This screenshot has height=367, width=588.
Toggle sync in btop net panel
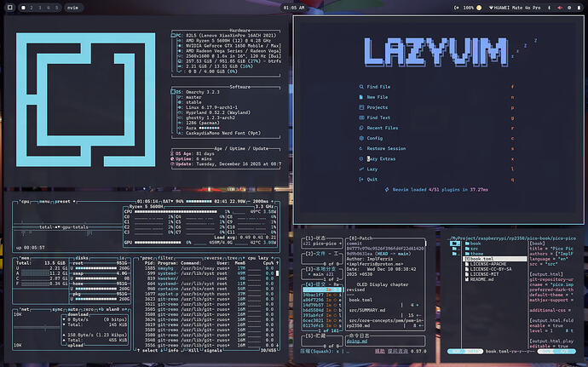[x=58, y=310]
